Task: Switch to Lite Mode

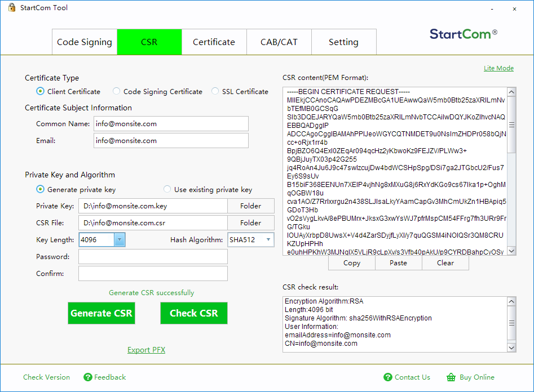Action: (498, 68)
